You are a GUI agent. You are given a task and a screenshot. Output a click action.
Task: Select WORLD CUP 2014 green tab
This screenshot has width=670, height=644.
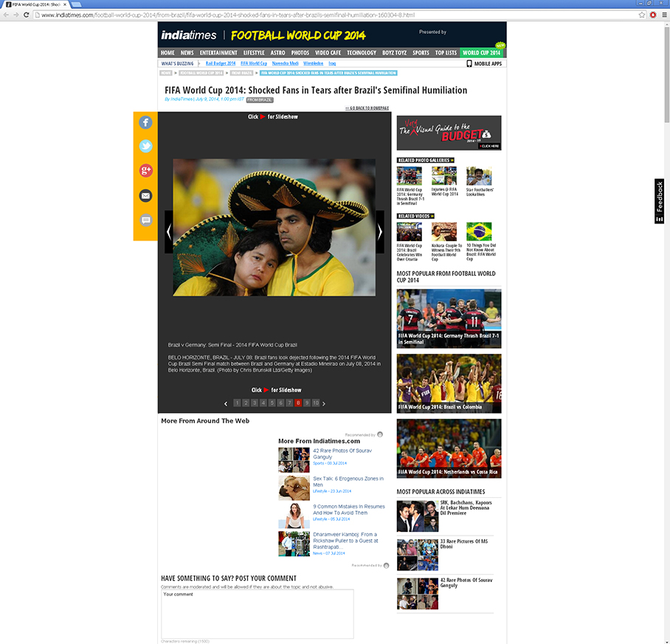coord(481,53)
